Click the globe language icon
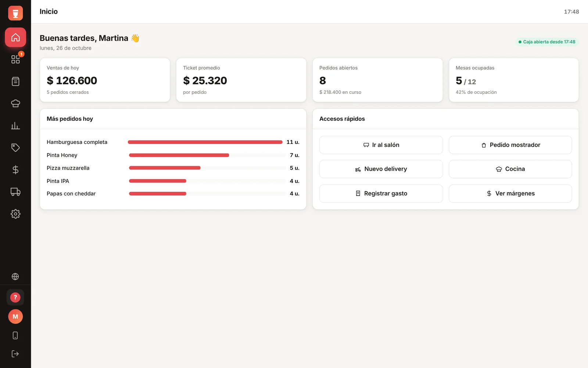 coord(15,276)
